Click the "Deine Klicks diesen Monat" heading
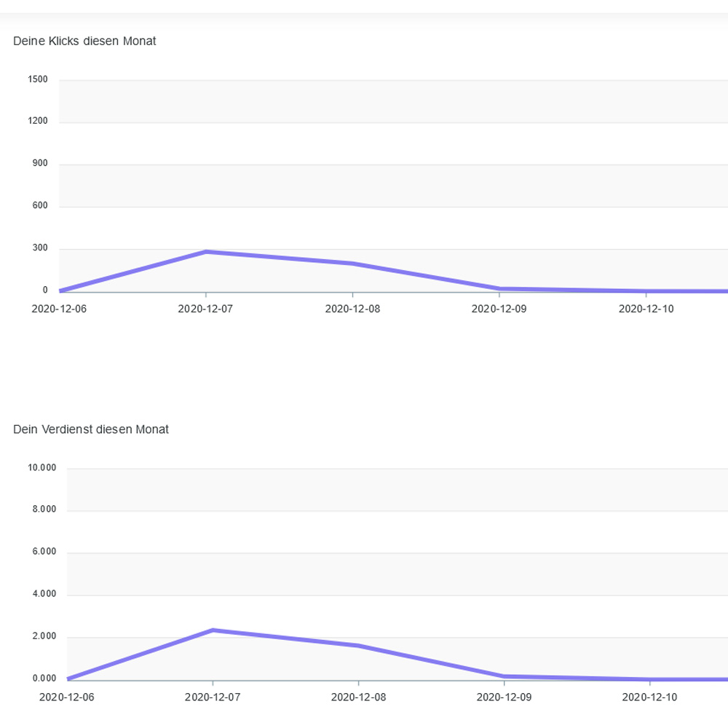This screenshot has width=728, height=728. tap(84, 41)
